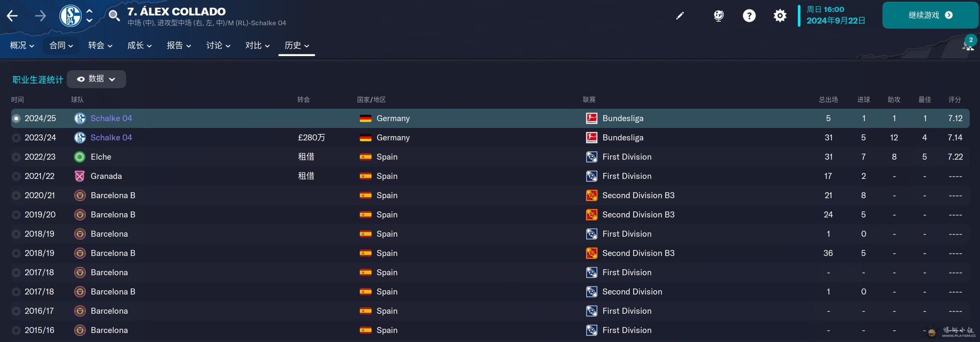Open the Schalke 04 club badge
Viewport: 980px width, 342px height.
click(x=71, y=16)
